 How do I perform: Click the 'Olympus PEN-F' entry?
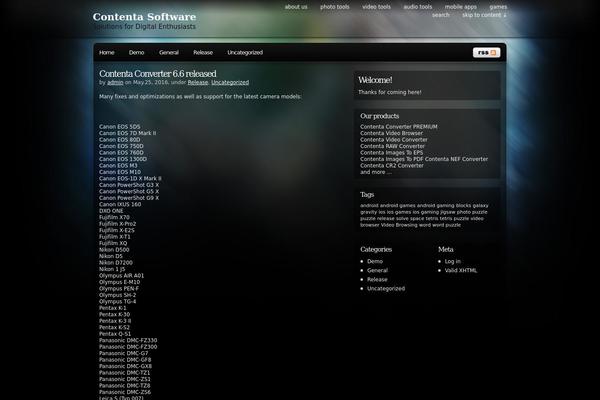pos(119,289)
